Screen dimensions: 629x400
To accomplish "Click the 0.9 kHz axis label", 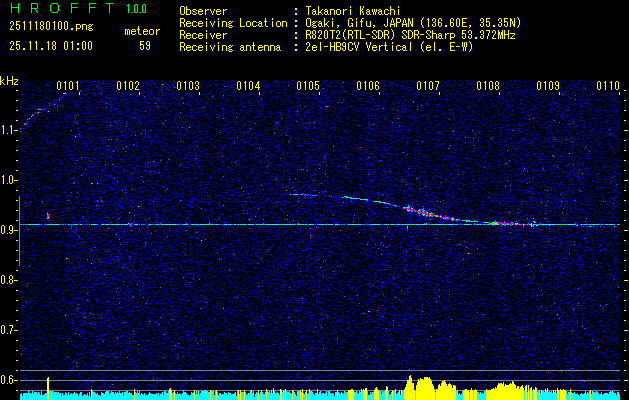I will [x=8, y=230].
